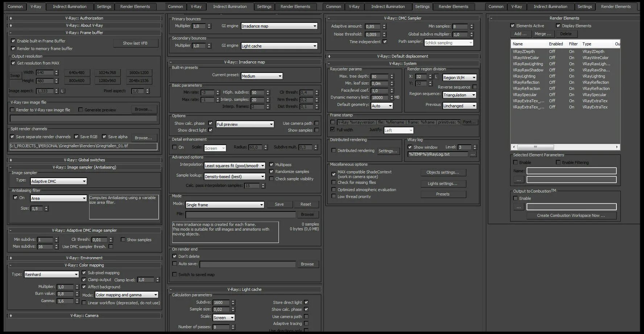Click the Add ... render element button
Image resolution: width=644 pixels, height=334 pixels.
[520, 34]
